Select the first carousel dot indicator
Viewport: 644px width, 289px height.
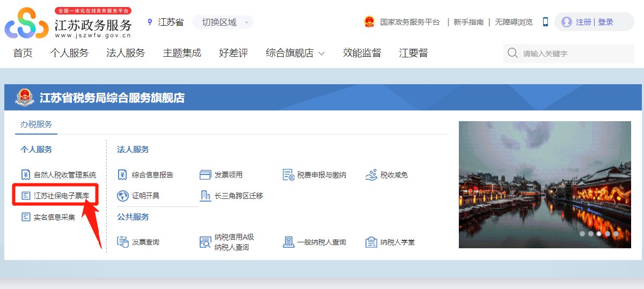[582, 234]
